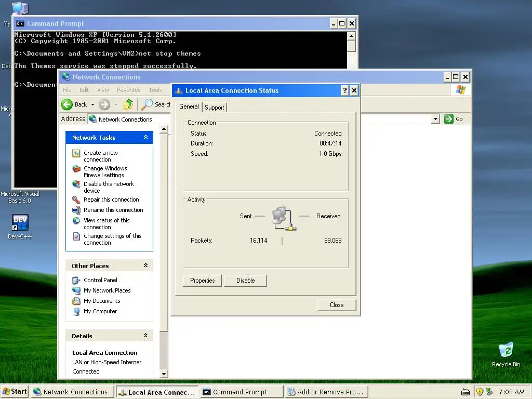
Task: Open the Edit menu in Network Connections
Action: tap(84, 90)
